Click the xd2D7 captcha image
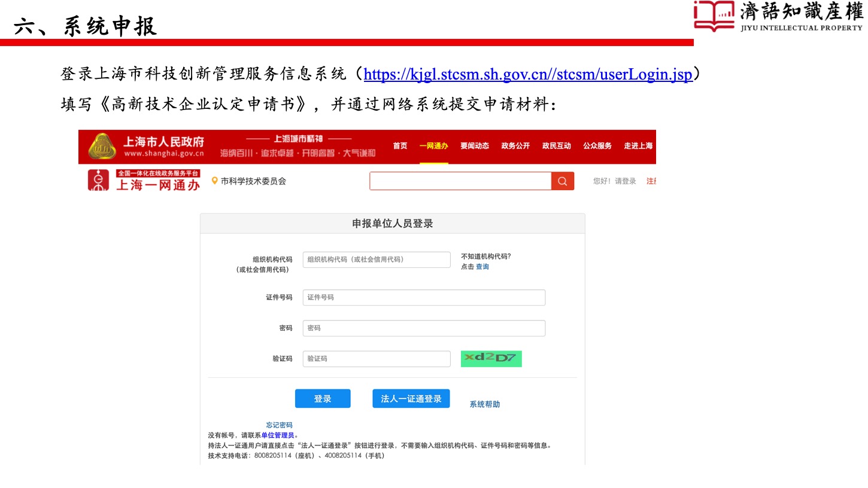868x488 pixels. 491,358
